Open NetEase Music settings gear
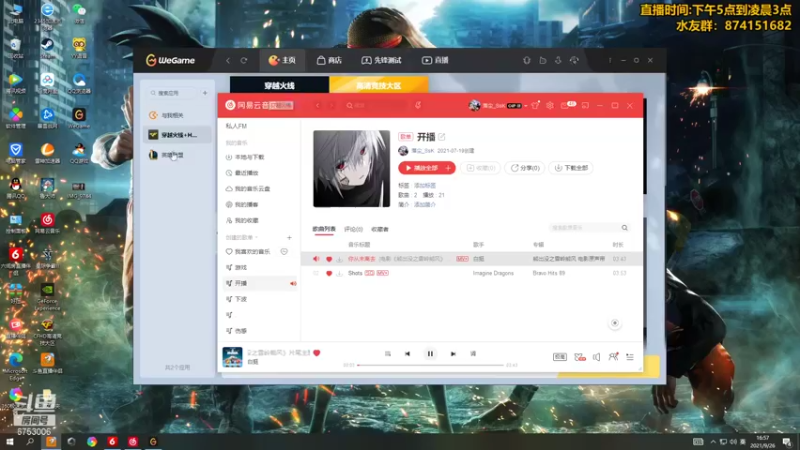This screenshot has height=450, width=800. [x=549, y=105]
